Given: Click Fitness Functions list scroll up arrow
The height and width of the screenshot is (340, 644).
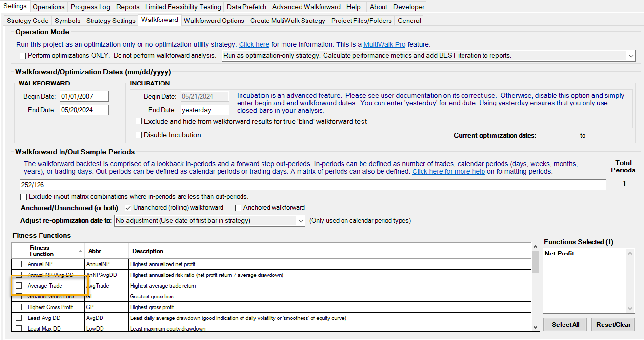Looking at the screenshot, I should point(535,247).
